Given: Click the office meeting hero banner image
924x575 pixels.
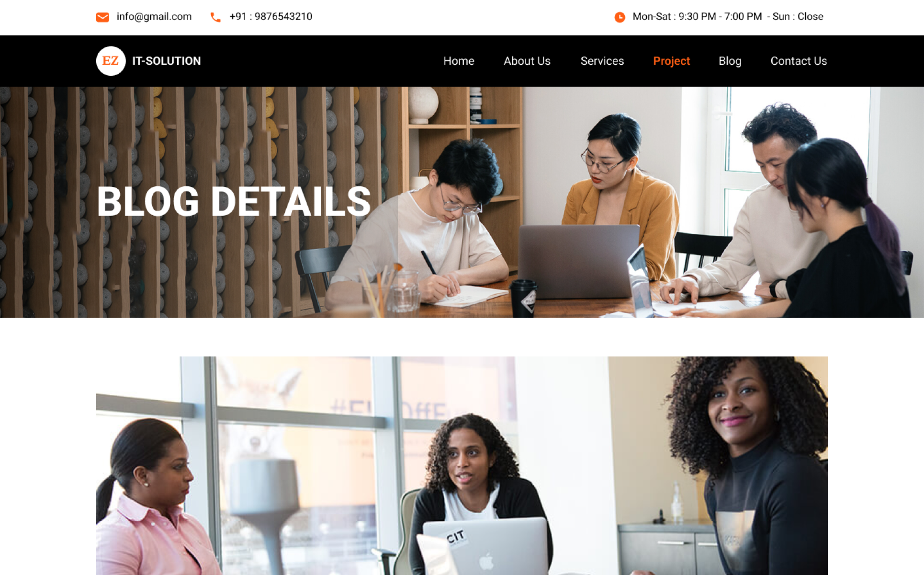Looking at the screenshot, I should pos(462,202).
